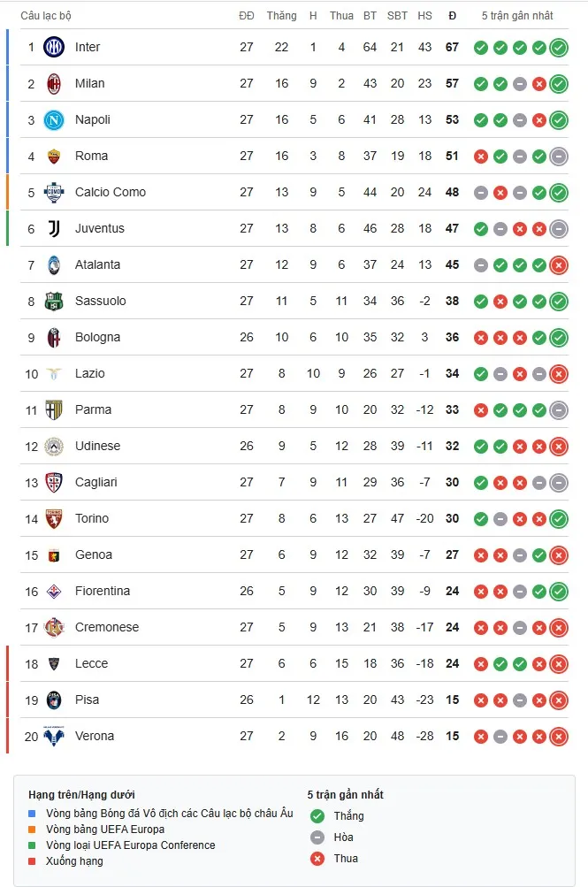Click the Milan club logo

pyautogui.click(x=53, y=83)
